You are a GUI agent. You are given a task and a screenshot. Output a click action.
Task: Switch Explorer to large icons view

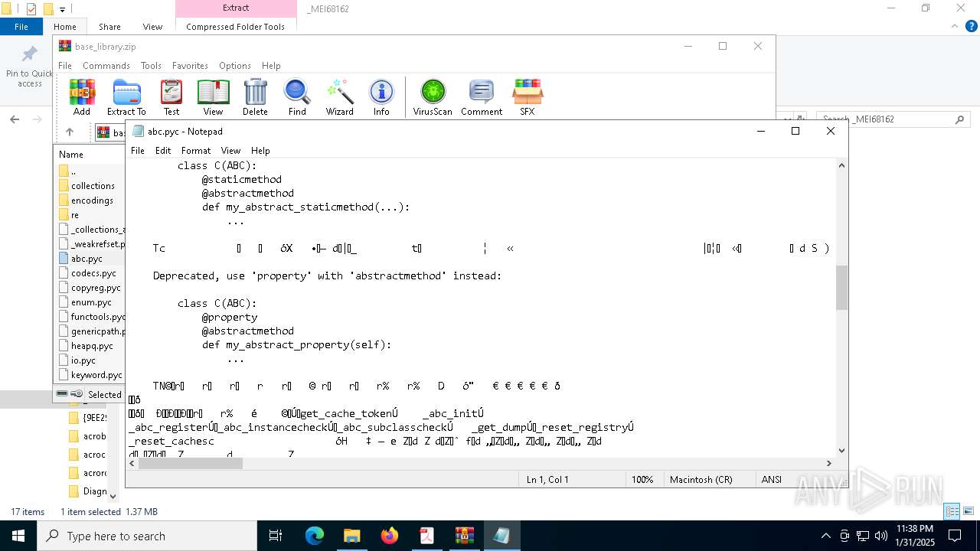969,511
